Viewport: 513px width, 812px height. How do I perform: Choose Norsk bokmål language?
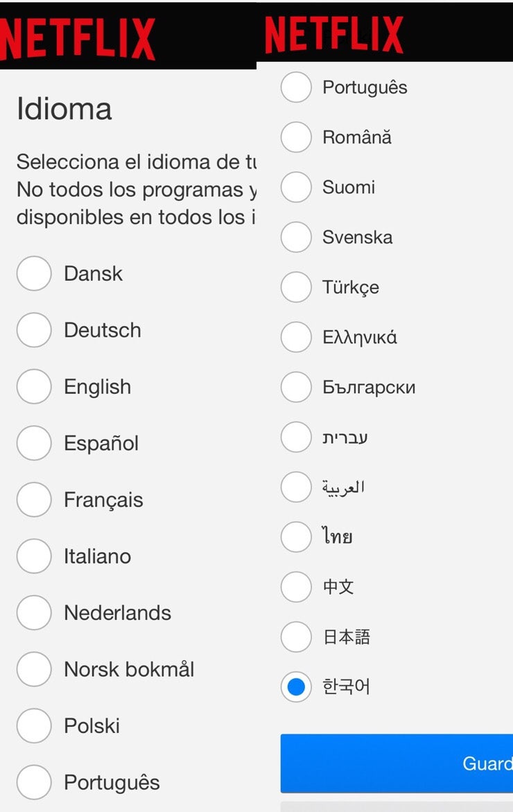pyautogui.click(x=34, y=669)
